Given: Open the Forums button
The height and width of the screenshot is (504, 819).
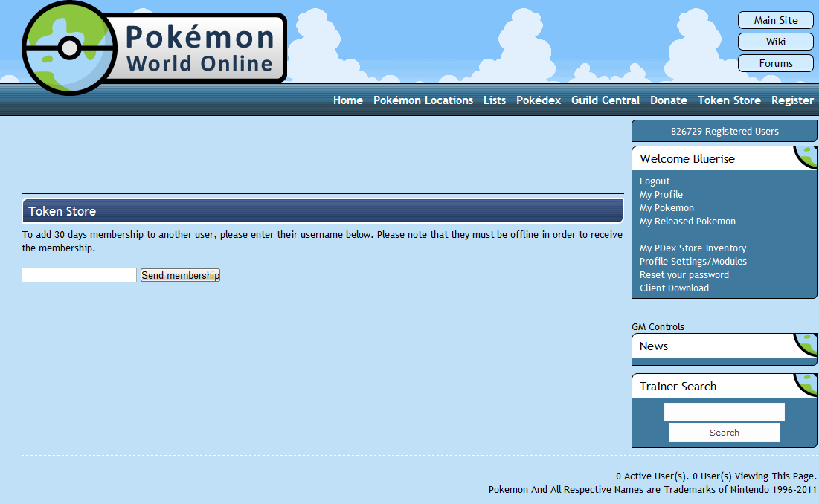Looking at the screenshot, I should pyautogui.click(x=775, y=63).
